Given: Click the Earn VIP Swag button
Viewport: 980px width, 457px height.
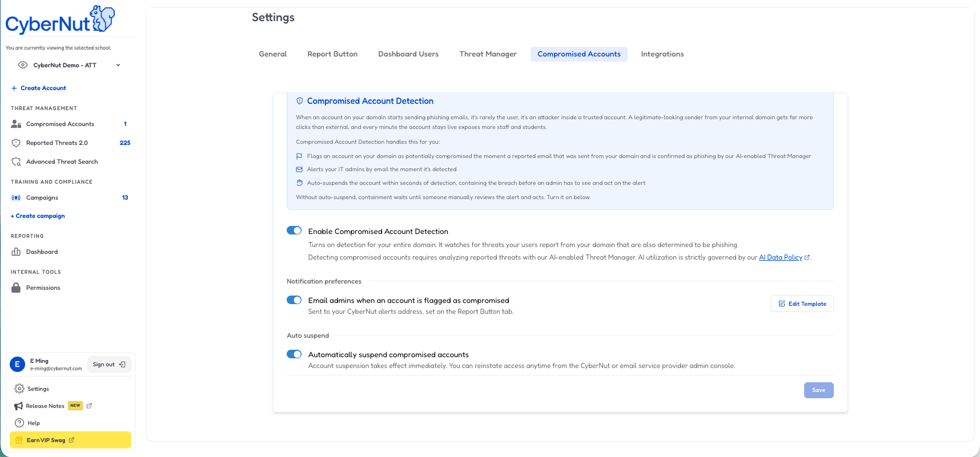Looking at the screenshot, I should (70, 440).
